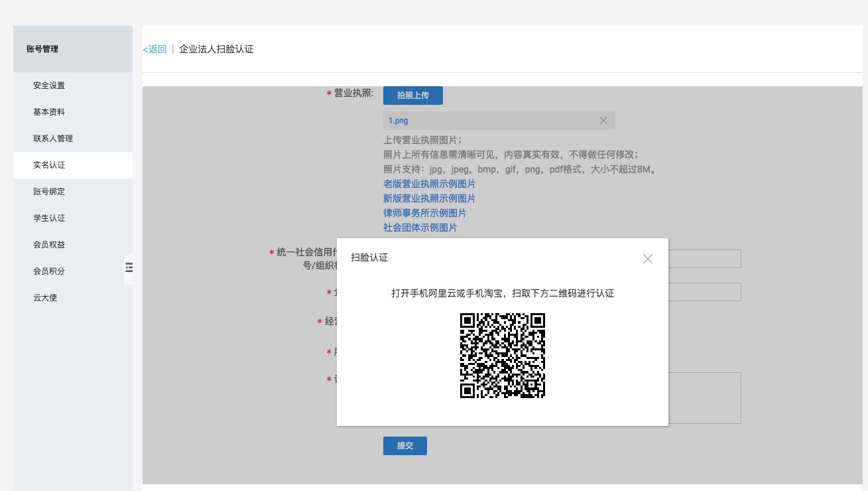Image resolution: width=868 pixels, height=491 pixels.
Task: Open 律师事务所示例图片 link
Action: click(424, 213)
